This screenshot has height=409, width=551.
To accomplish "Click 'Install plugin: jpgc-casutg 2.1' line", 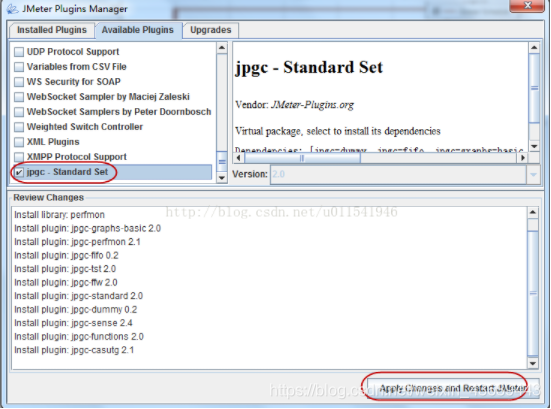I will point(74,350).
